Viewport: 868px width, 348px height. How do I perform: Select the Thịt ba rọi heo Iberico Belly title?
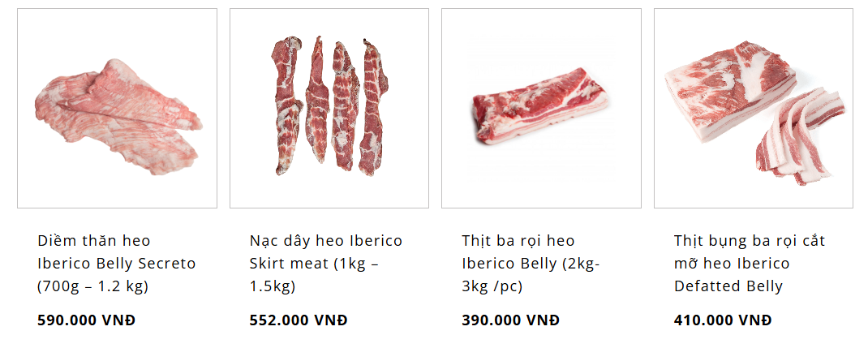click(x=531, y=264)
